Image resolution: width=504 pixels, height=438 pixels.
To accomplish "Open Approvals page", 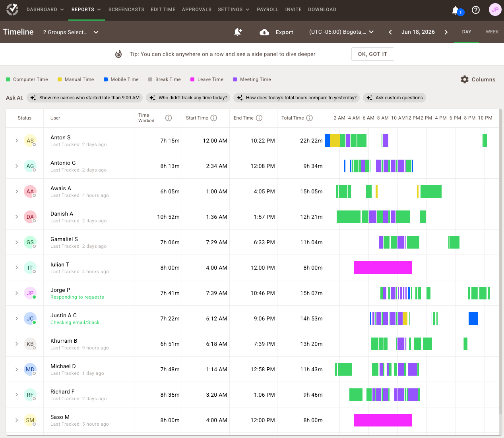I will 197,10.
